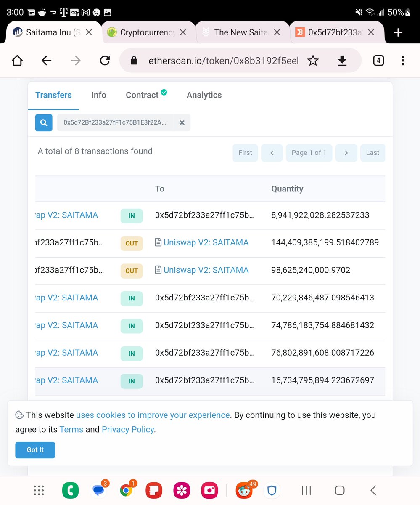Viewport: 420px width, 505px height.
Task: Open the Messages app with 3 notifications
Action: 99,489
